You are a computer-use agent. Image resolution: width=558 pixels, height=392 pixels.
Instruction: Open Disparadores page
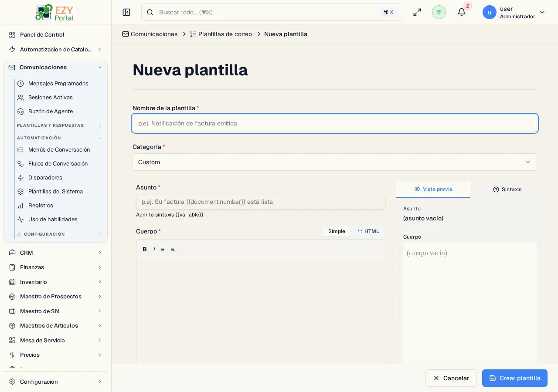(x=45, y=177)
